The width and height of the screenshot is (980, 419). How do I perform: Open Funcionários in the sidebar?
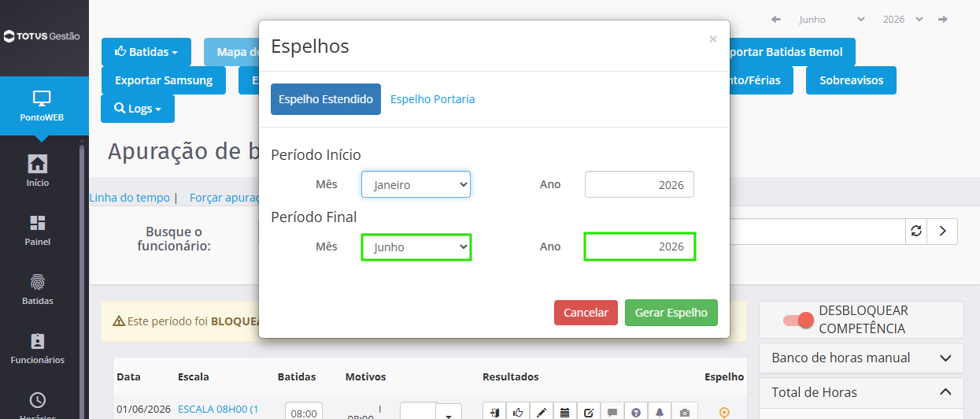click(37, 348)
